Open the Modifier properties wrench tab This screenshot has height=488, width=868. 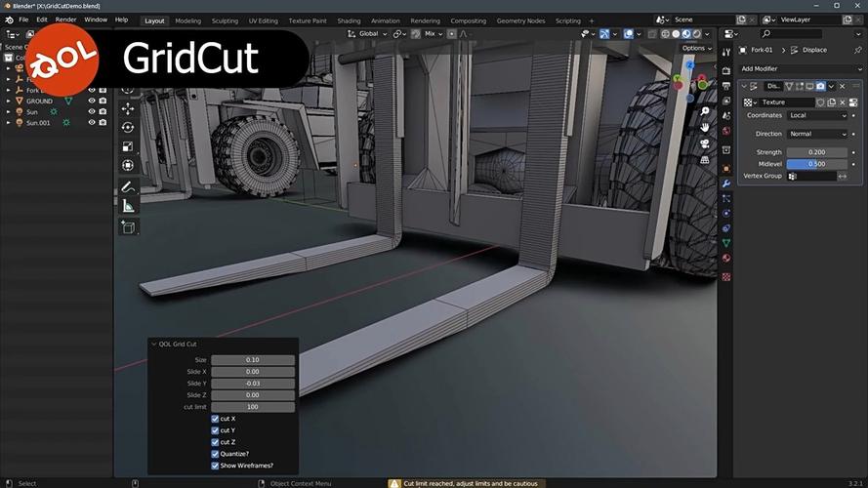[x=726, y=183]
